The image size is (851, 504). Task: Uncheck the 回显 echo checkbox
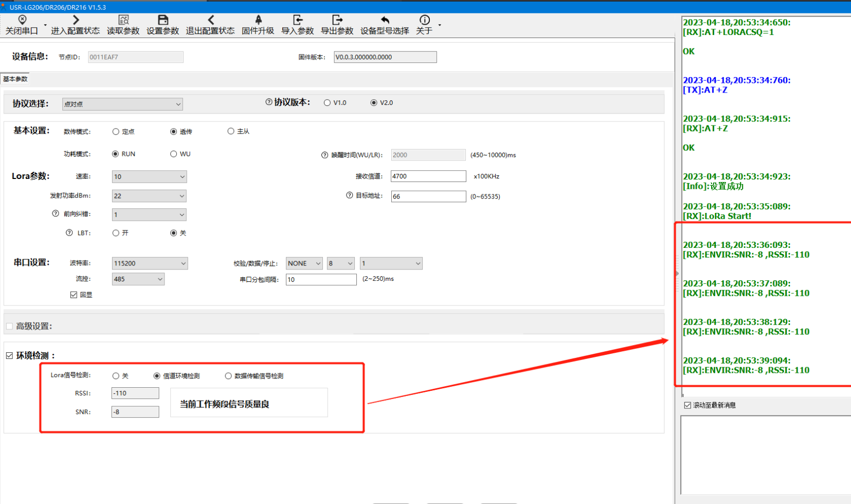74,295
